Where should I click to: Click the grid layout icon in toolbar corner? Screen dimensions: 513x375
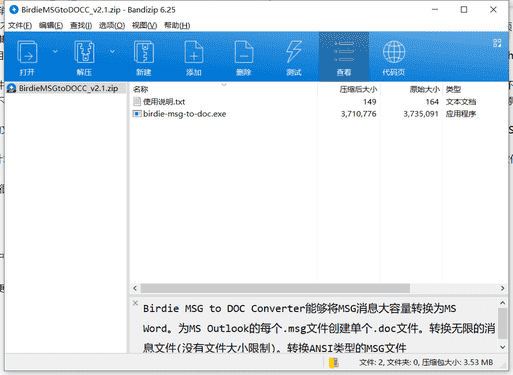click(x=497, y=43)
